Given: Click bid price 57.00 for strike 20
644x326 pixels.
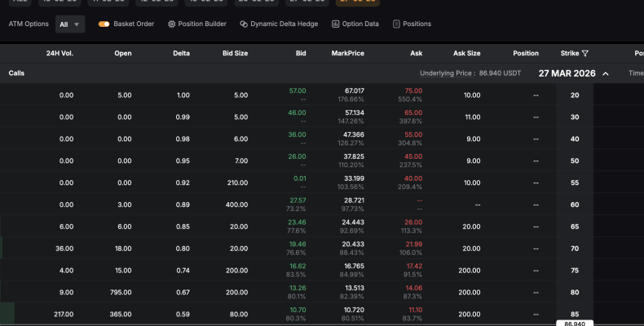Looking at the screenshot, I should 298,90.
